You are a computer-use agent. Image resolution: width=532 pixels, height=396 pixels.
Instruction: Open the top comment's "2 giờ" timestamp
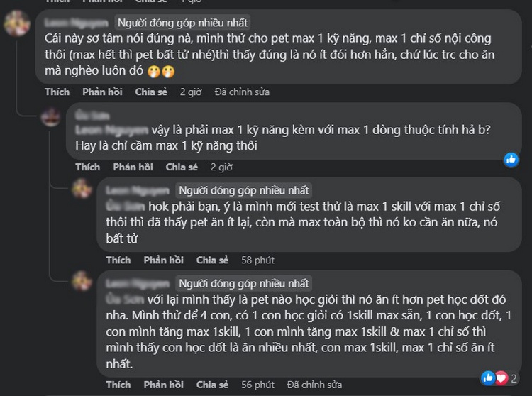click(191, 92)
